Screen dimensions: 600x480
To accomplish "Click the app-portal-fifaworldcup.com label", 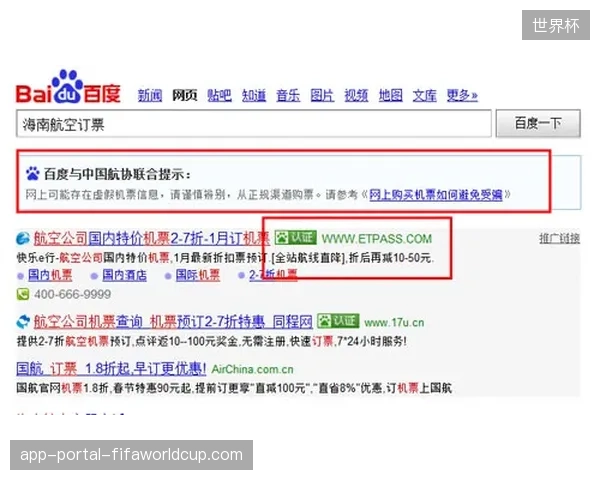I will pyautogui.click(x=131, y=455).
